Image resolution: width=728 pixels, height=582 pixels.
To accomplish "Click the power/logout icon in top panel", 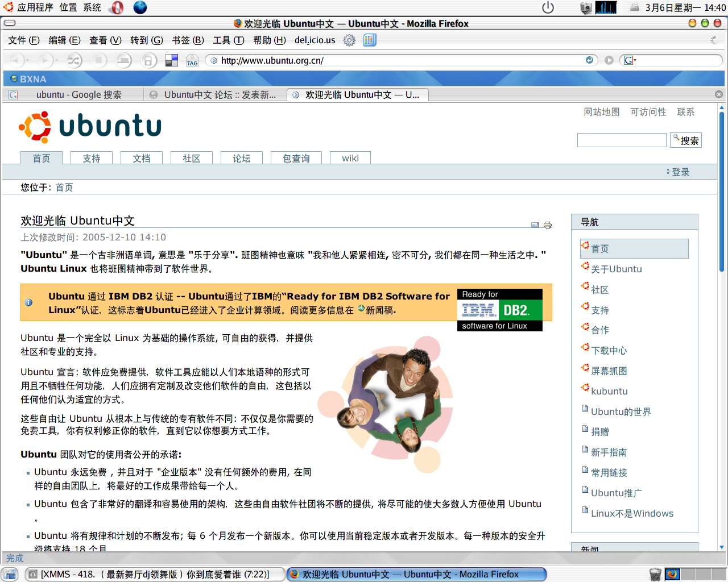I will pos(548,7).
